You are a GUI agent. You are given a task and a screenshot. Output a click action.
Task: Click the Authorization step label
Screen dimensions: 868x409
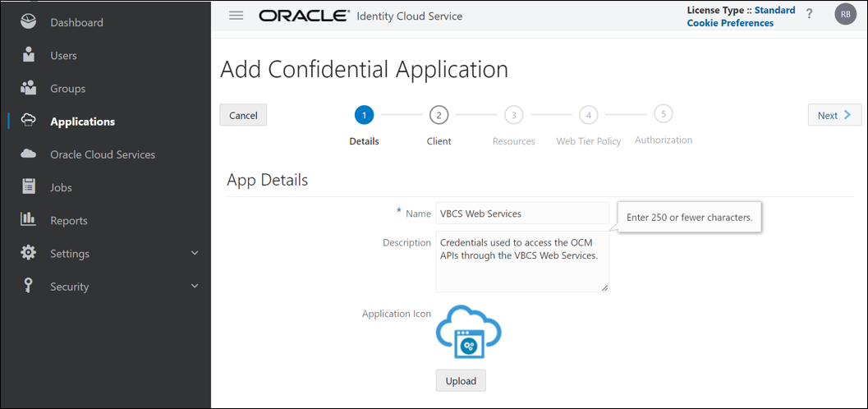(664, 140)
